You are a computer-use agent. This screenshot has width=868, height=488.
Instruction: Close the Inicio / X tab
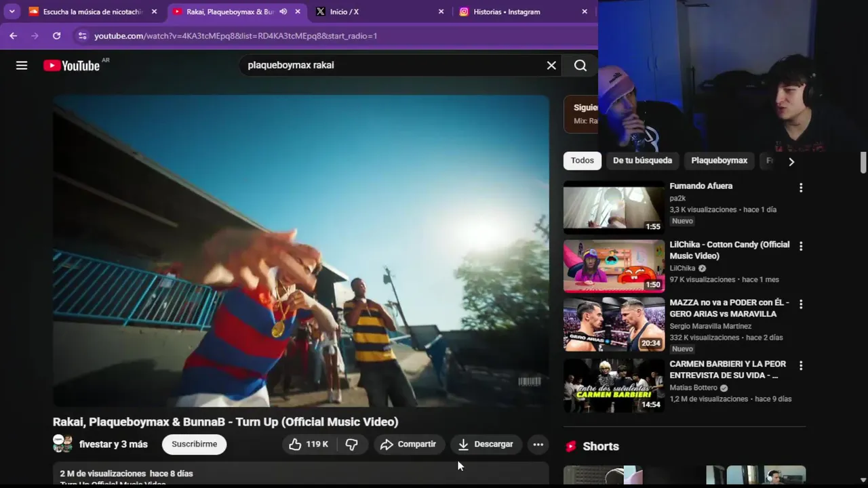[x=441, y=12]
